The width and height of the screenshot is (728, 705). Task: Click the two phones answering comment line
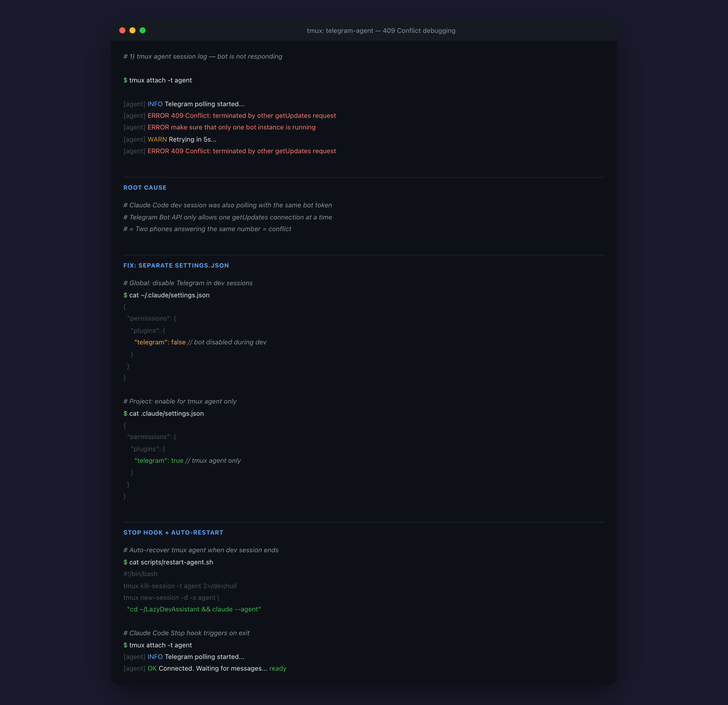(207, 229)
